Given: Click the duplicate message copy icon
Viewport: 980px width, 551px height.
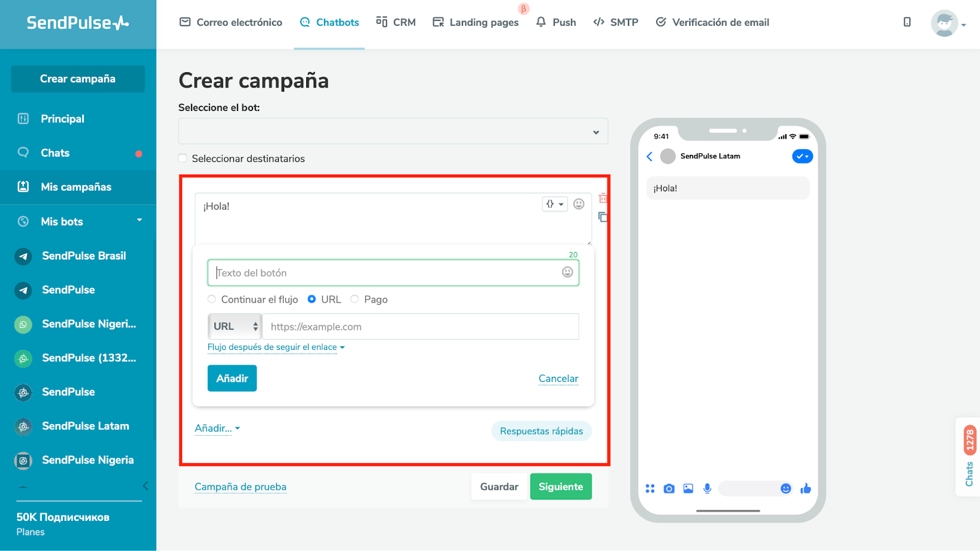Looking at the screenshot, I should click(x=603, y=217).
